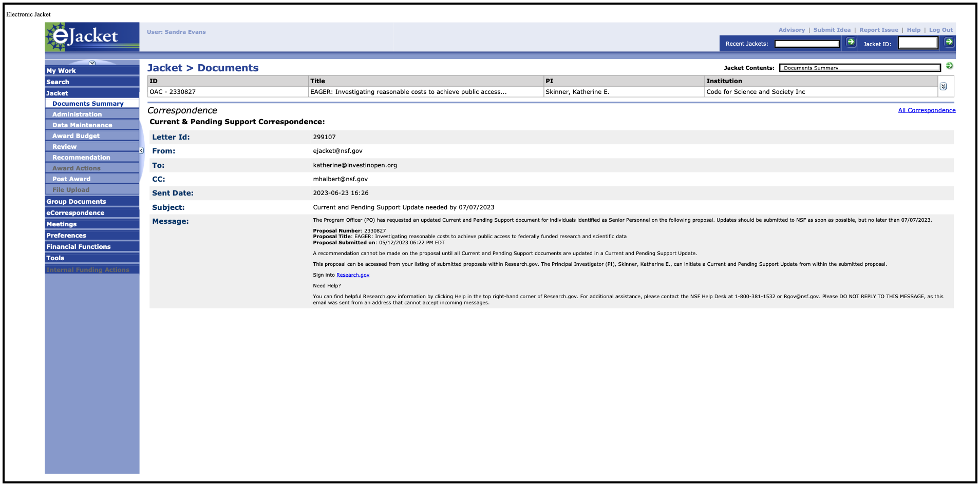This screenshot has height=486, width=980.
Task: Click the go arrow beside Recent Jackets
Action: coord(851,42)
